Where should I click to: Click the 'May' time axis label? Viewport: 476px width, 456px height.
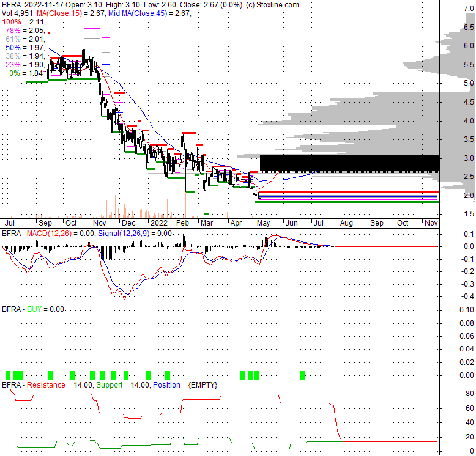point(264,223)
